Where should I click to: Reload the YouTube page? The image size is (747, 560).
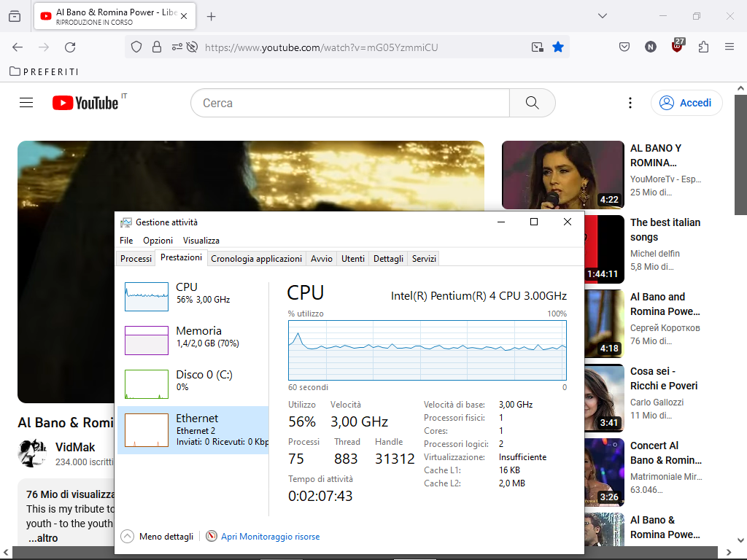point(70,47)
